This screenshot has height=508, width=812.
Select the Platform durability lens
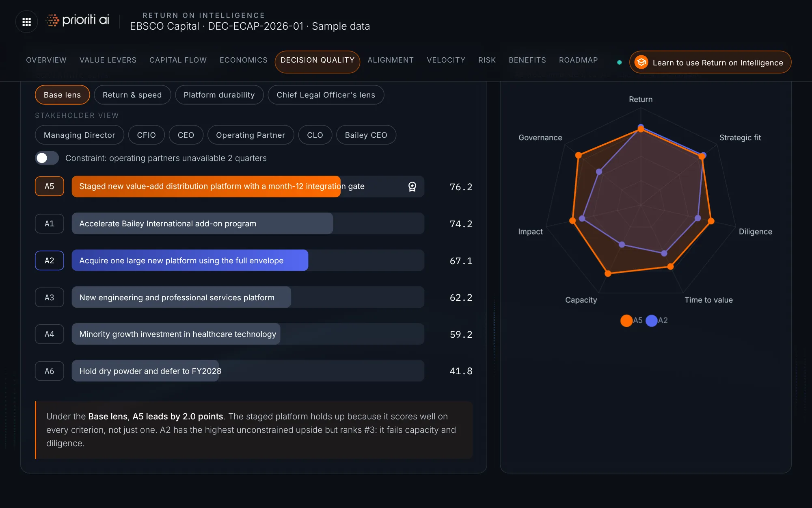tap(219, 95)
